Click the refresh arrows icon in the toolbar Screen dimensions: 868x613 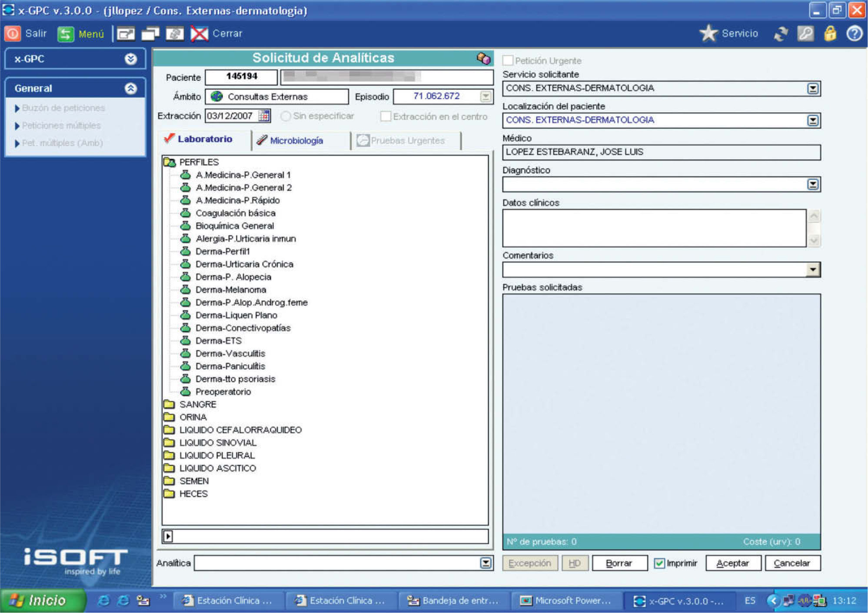coord(781,34)
